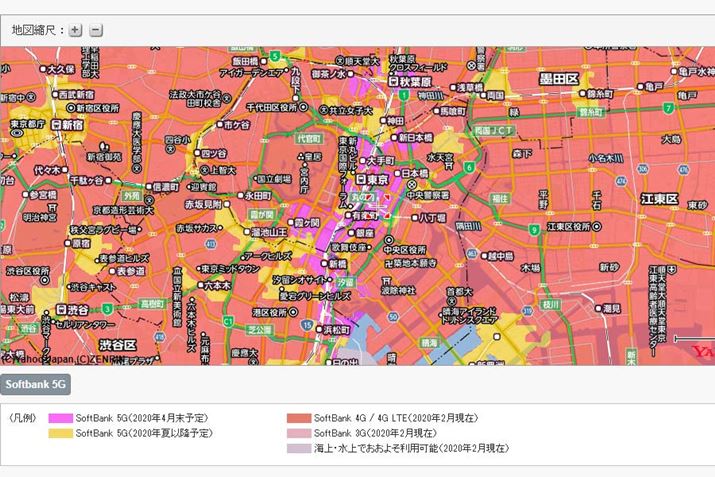Click the 大手町 station marker
This screenshot has height=477, width=715.
363,161
